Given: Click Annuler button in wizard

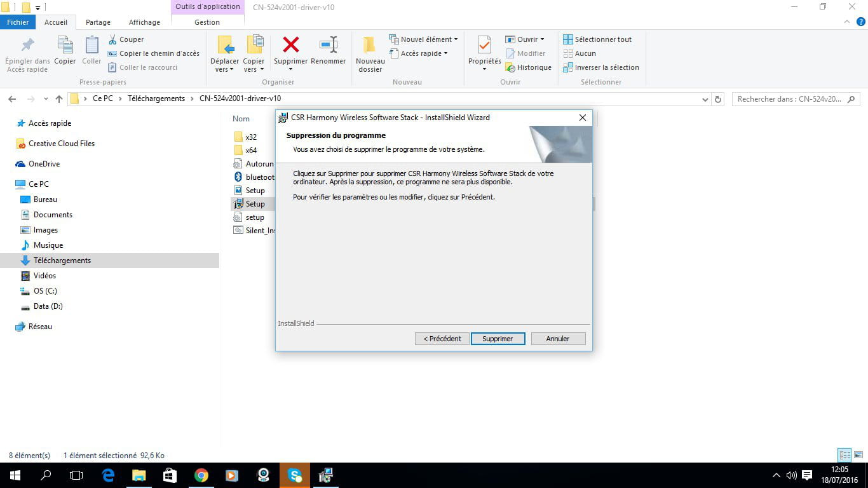Looking at the screenshot, I should [558, 339].
